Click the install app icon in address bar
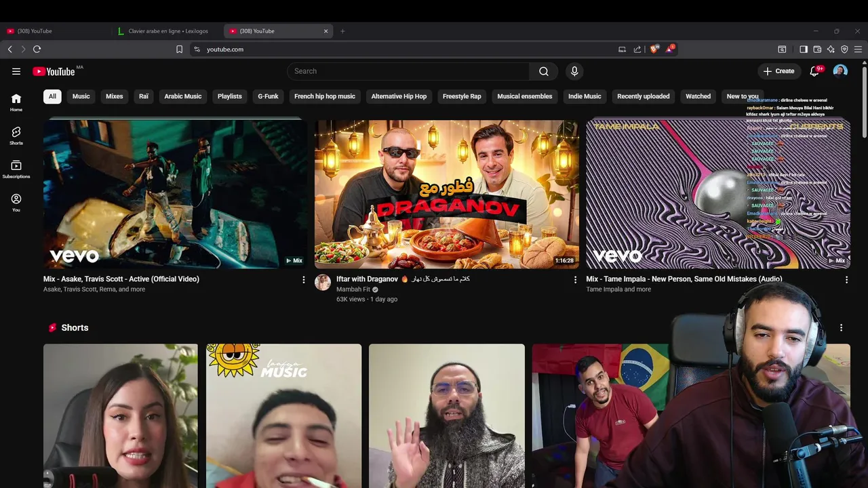 click(x=622, y=49)
